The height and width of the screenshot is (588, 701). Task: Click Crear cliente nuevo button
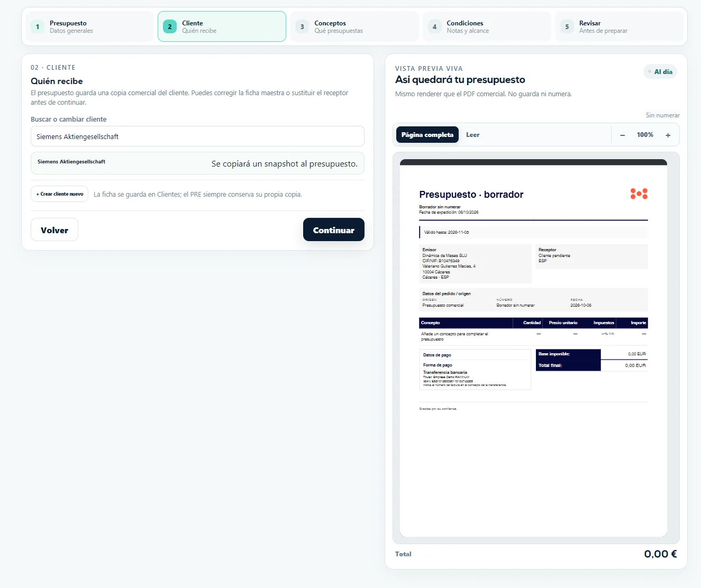(60, 194)
